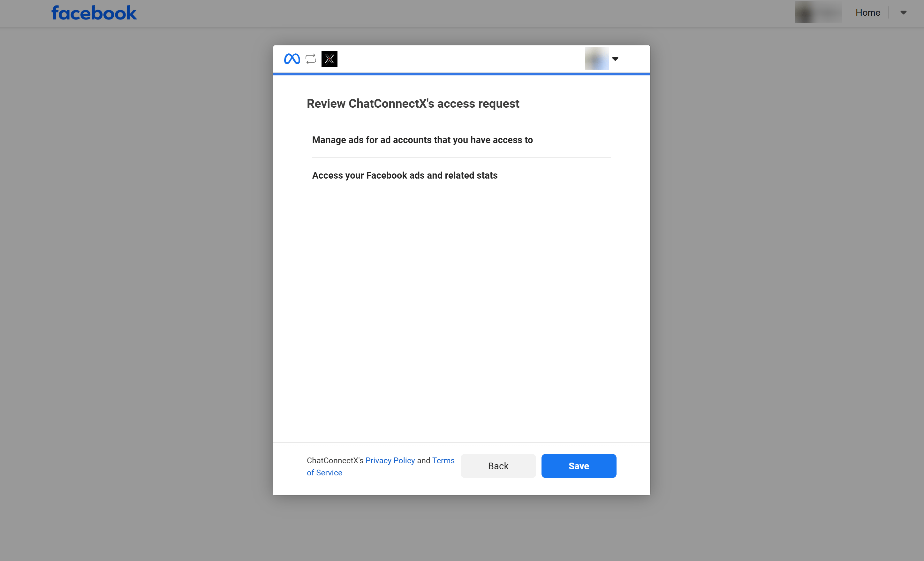Click the Back button

(498, 466)
